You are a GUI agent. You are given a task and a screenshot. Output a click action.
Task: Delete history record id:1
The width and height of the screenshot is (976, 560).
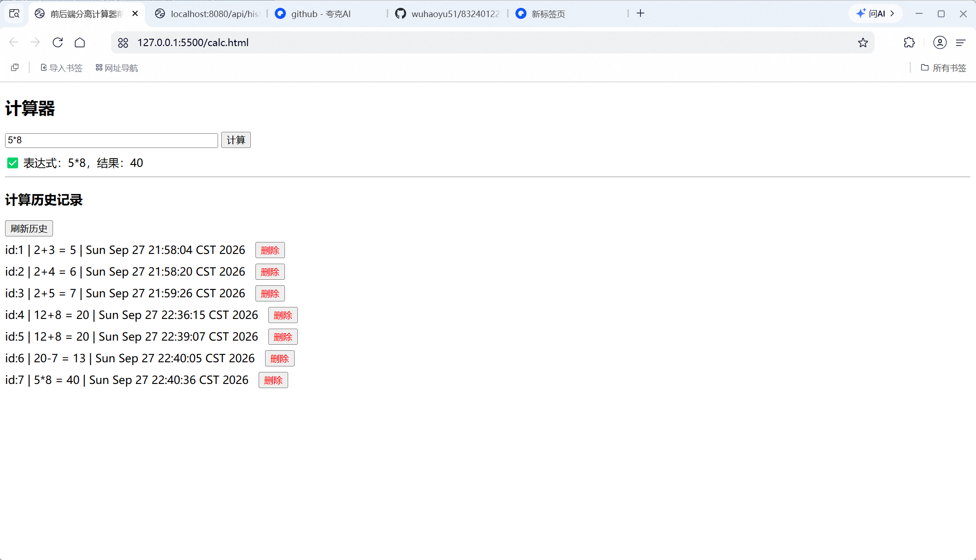270,250
